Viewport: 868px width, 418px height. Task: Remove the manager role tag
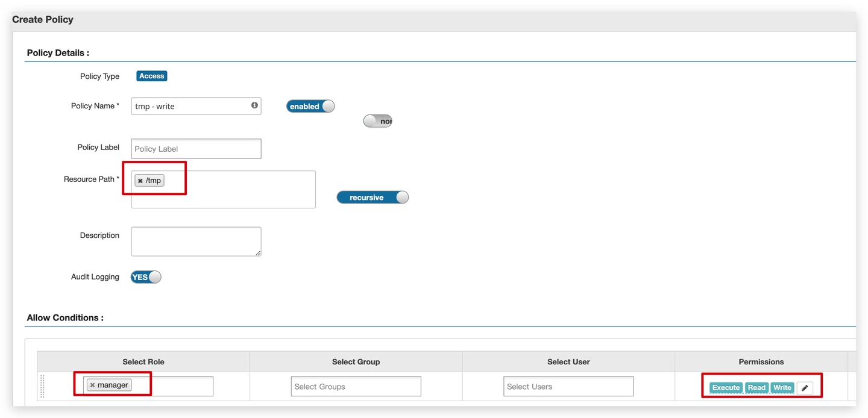92,384
